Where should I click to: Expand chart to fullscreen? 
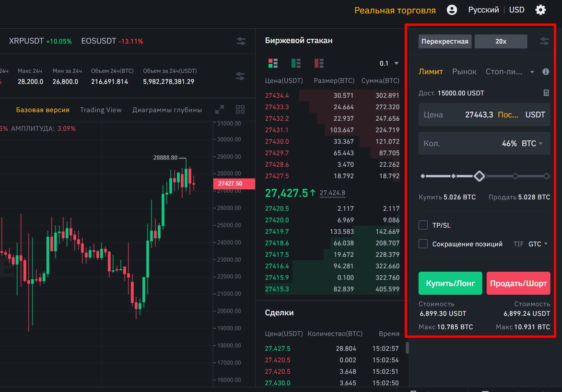220,110
